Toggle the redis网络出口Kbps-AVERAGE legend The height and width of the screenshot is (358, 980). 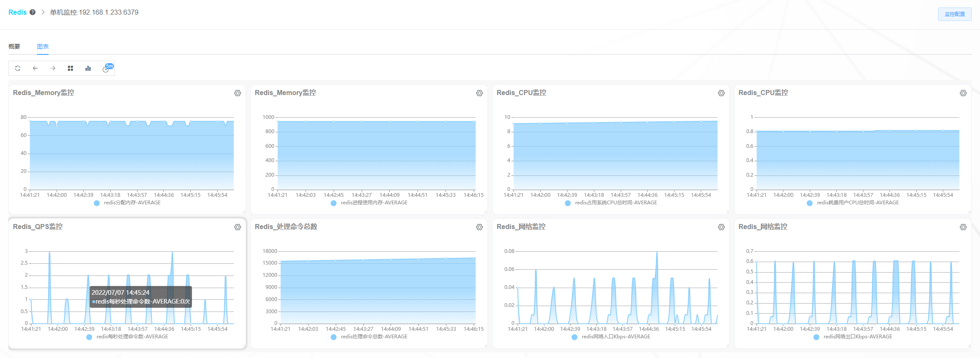[853, 337]
